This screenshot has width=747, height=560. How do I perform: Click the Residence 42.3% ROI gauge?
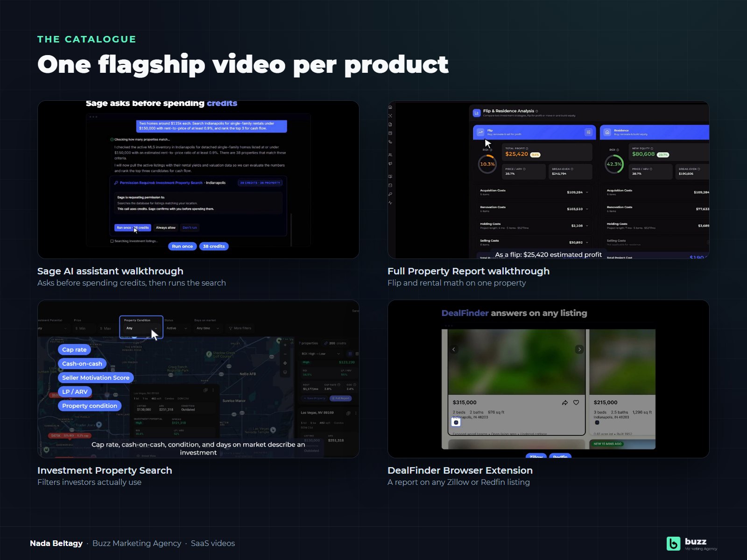pos(614,164)
